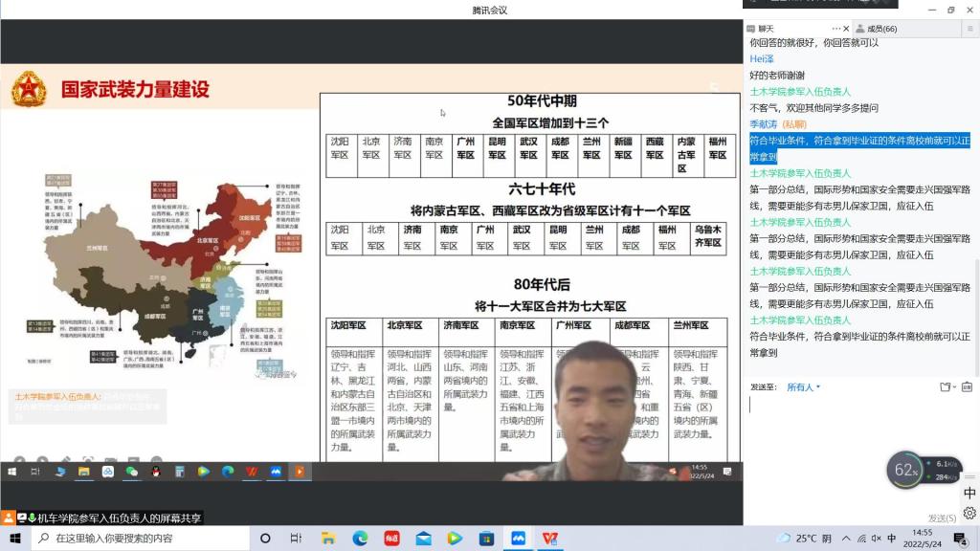
Task: Click the members panel menu icon
Action: point(969,28)
